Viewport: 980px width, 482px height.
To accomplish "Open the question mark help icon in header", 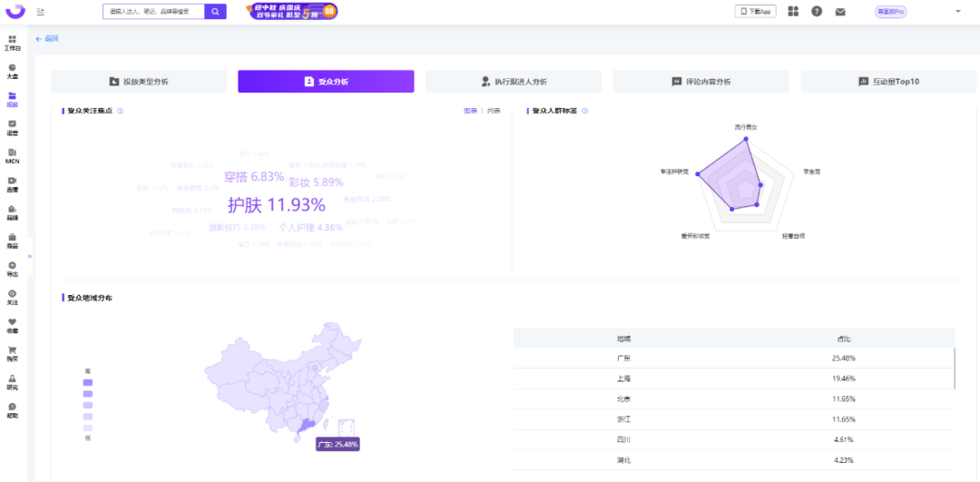I will tap(817, 11).
